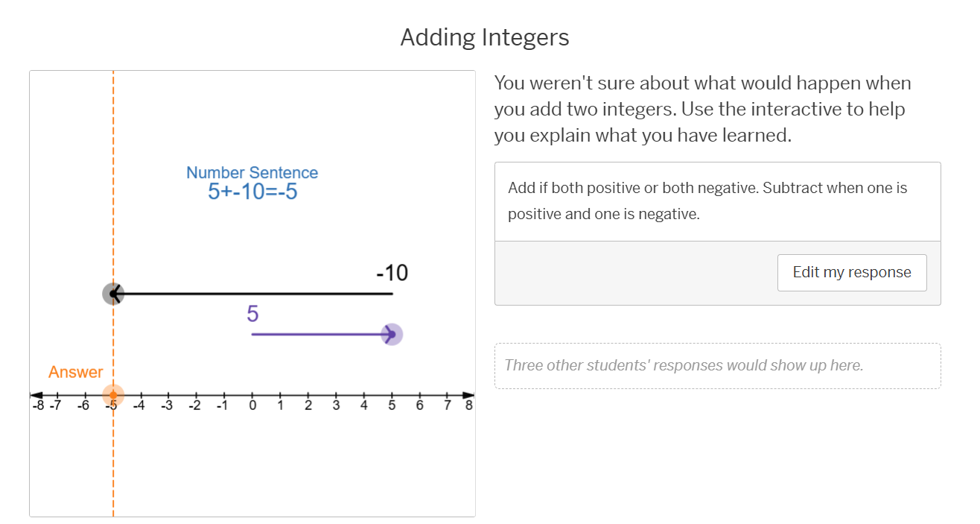Click the tick labeled 8 on number line
This screenshot has height=524, width=980.
468,405
